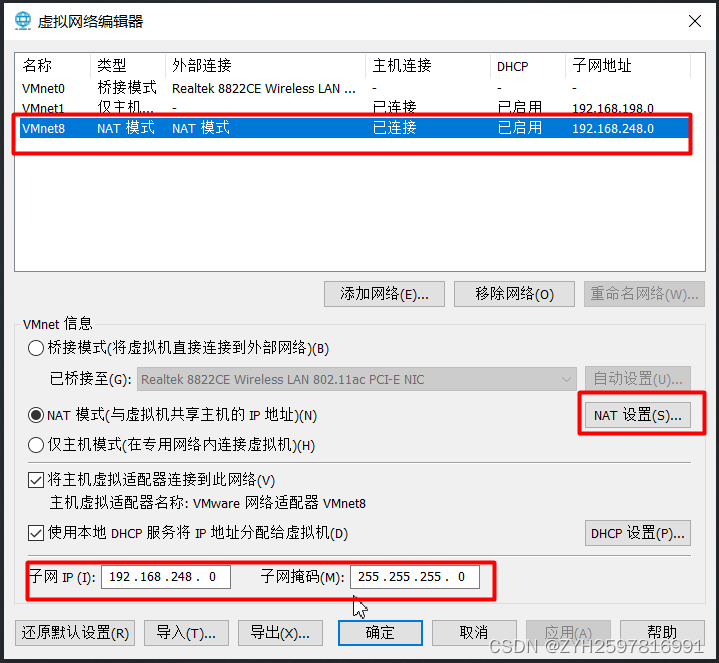Select the 桥接模式 radio button
Image resolution: width=719 pixels, height=663 pixels.
click(x=36, y=348)
